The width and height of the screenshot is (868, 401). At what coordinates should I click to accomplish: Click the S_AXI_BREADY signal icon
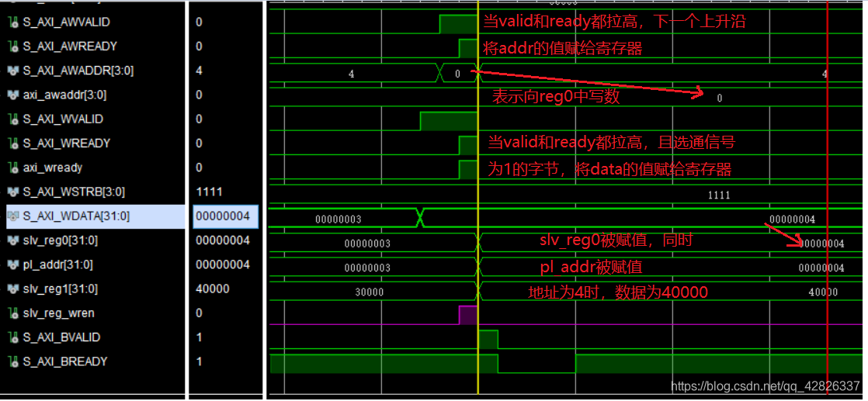click(x=13, y=361)
